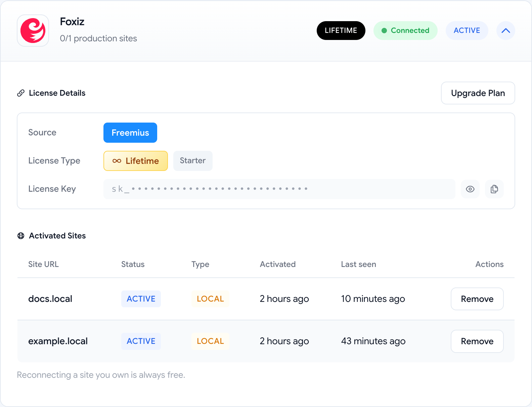Image resolution: width=532 pixels, height=407 pixels.
Task: Click the Activated Sites heading
Action: pos(57,236)
